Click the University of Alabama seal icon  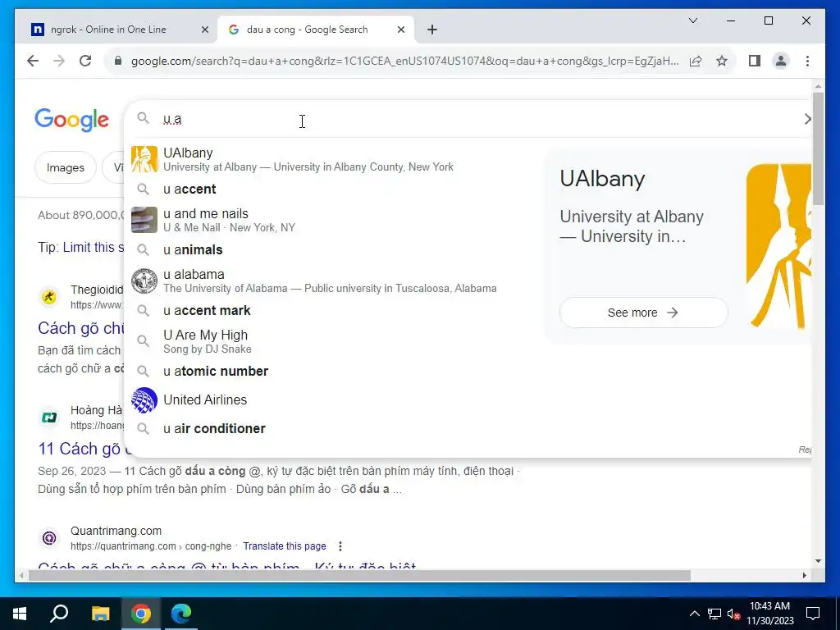tap(144, 281)
